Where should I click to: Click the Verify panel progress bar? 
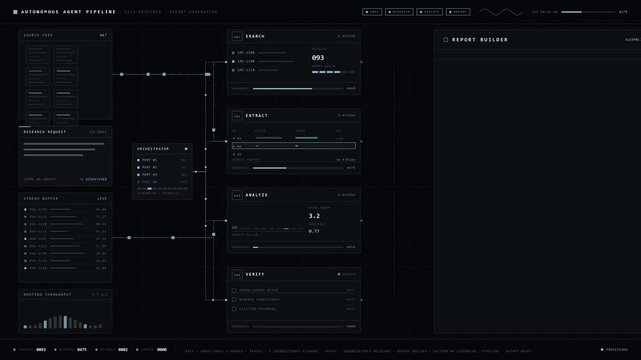(298, 326)
